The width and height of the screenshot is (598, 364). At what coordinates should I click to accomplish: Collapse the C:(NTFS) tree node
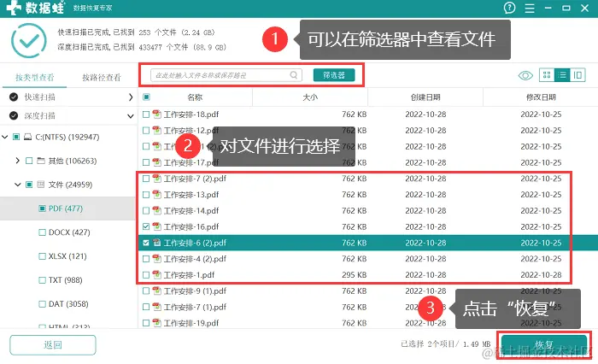tap(5, 137)
